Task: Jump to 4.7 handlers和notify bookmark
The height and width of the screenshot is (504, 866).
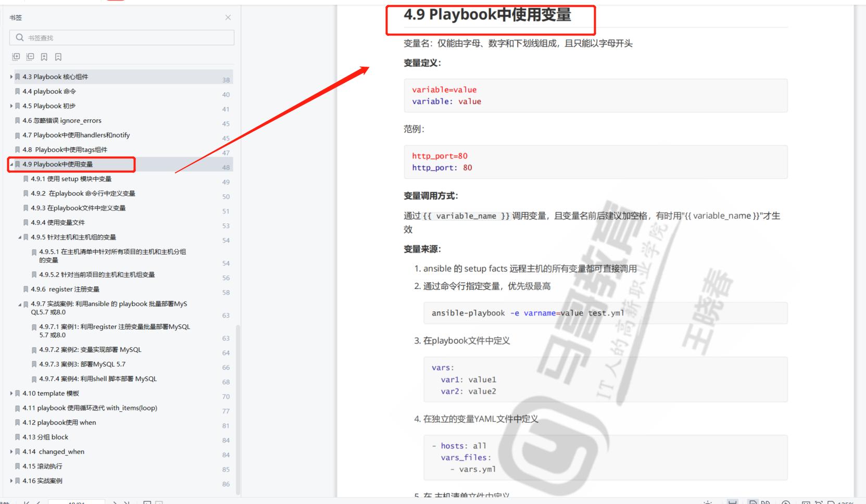Action: (x=76, y=135)
